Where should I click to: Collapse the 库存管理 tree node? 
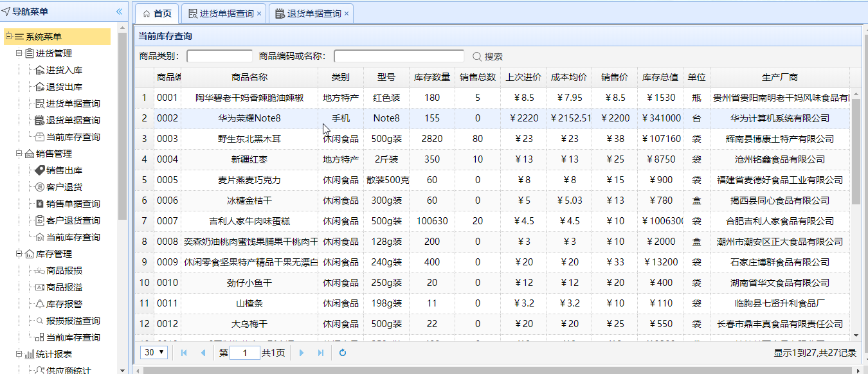pyautogui.click(x=19, y=254)
